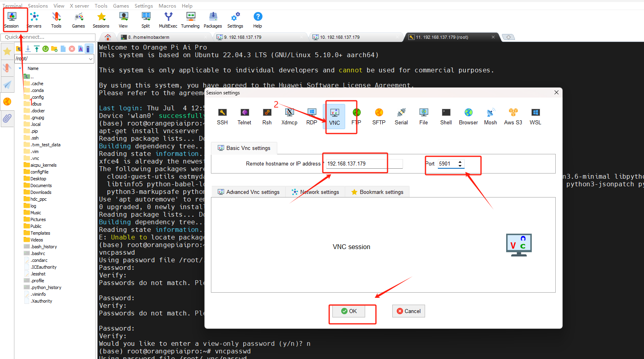Go to the home tab icon
The image size is (644, 359).
108,37
